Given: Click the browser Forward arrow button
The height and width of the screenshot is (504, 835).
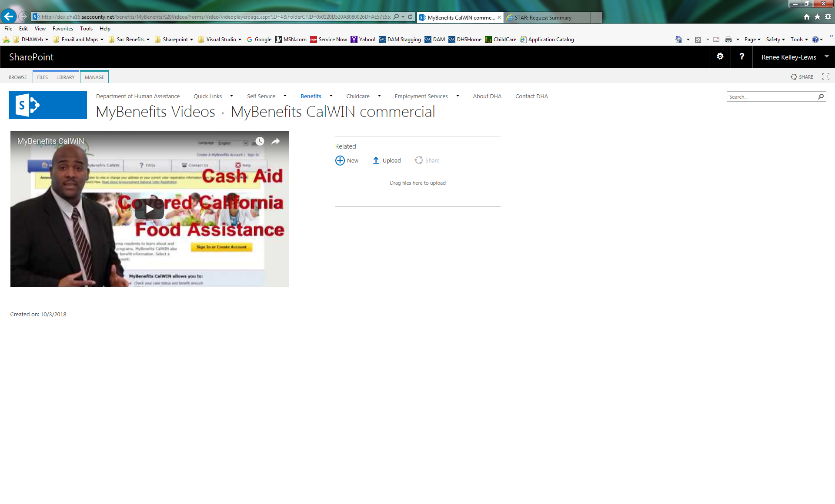Looking at the screenshot, I should tap(24, 17).
